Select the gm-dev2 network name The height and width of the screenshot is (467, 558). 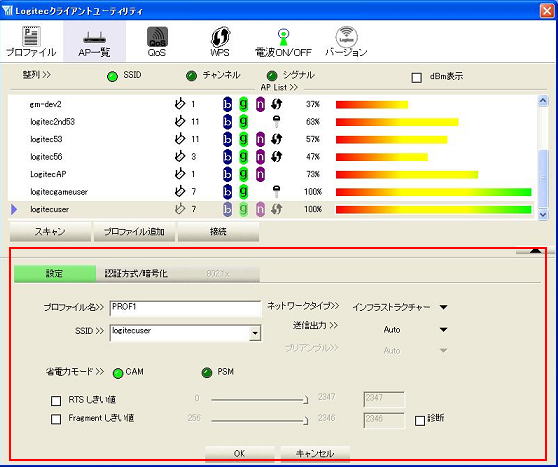coord(45,104)
